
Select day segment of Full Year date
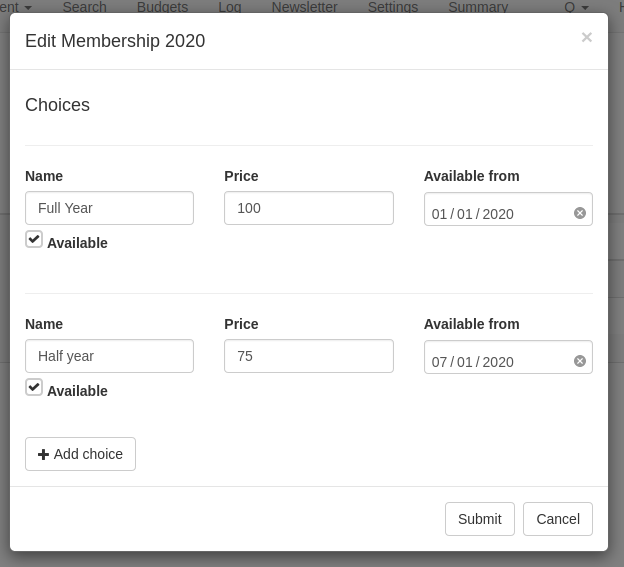click(x=465, y=214)
